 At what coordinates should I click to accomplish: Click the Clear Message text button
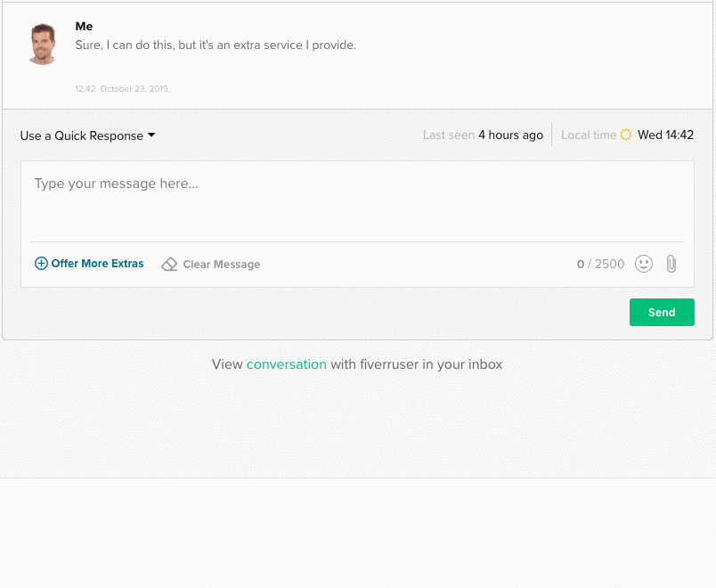pos(221,265)
